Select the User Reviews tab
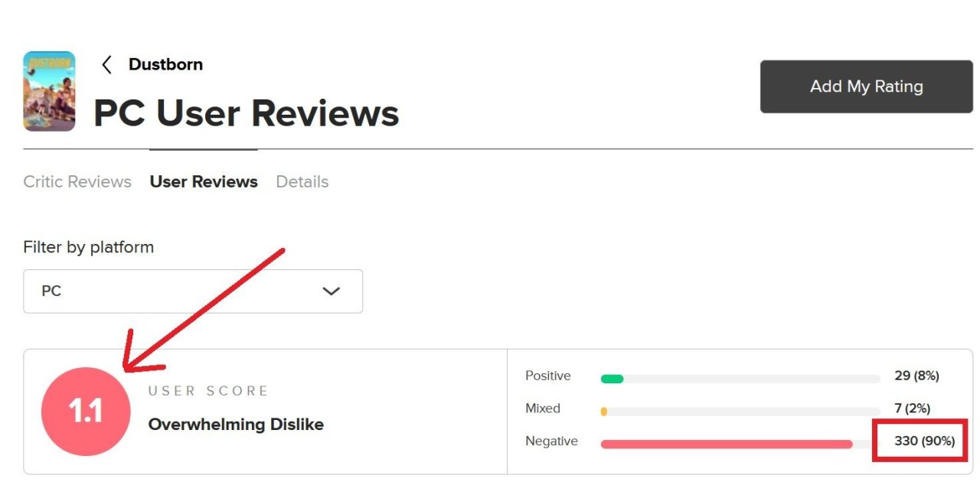 coord(204,182)
